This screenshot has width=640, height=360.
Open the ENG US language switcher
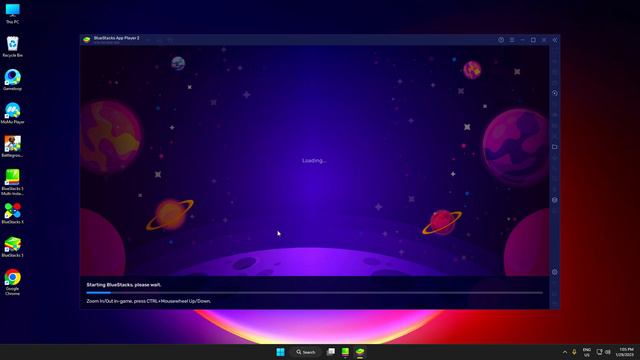(587, 352)
